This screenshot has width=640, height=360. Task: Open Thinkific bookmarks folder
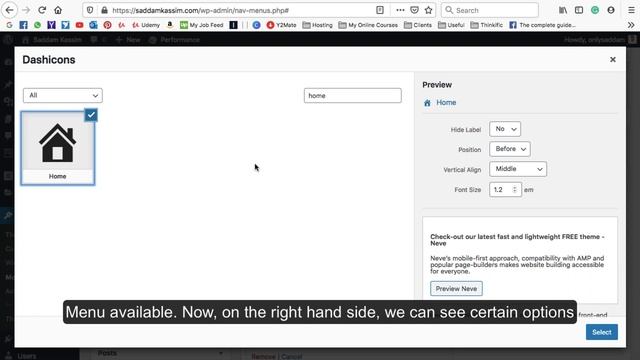487,25
